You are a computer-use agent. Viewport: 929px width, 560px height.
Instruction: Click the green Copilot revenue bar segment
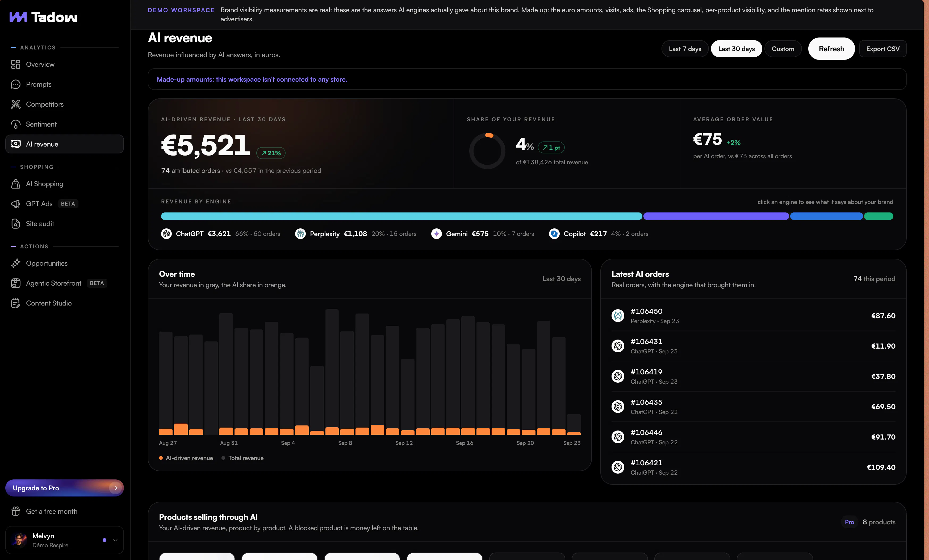878,216
